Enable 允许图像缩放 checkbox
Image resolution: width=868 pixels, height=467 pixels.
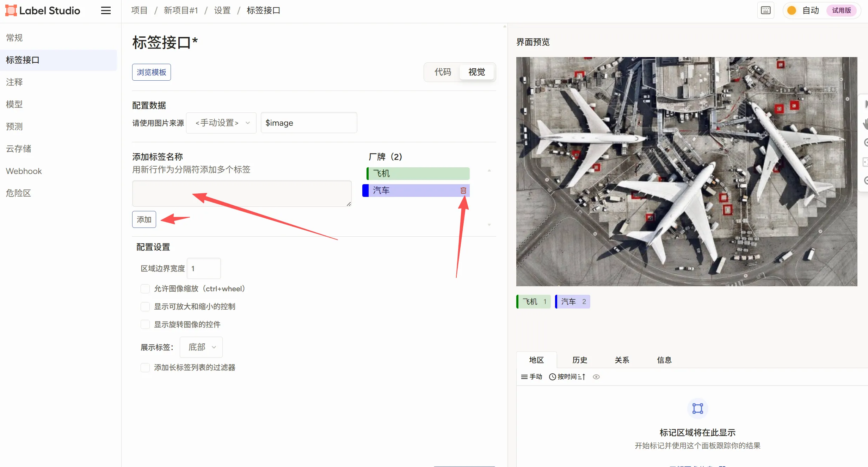[x=145, y=289]
